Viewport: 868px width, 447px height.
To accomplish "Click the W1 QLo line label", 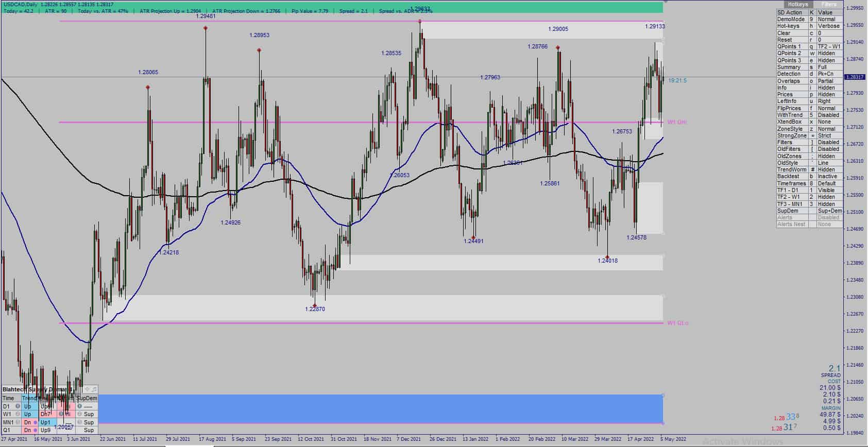I will [677, 323].
